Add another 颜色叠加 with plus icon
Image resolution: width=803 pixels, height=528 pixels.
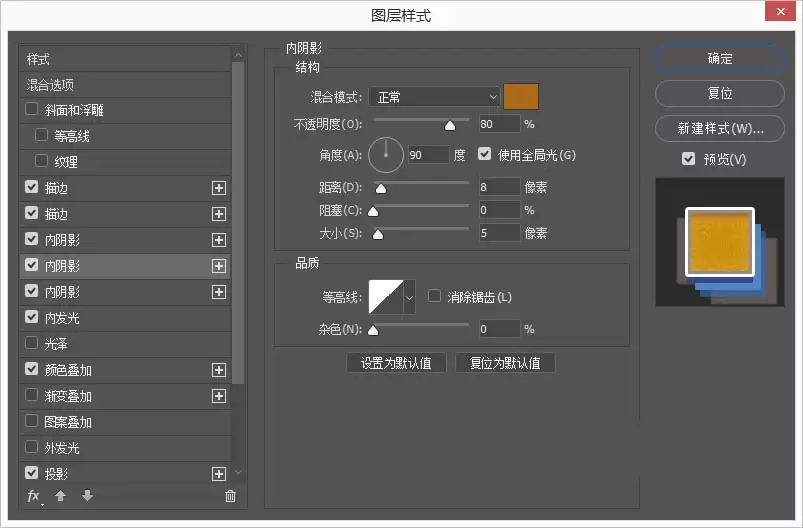pos(219,370)
